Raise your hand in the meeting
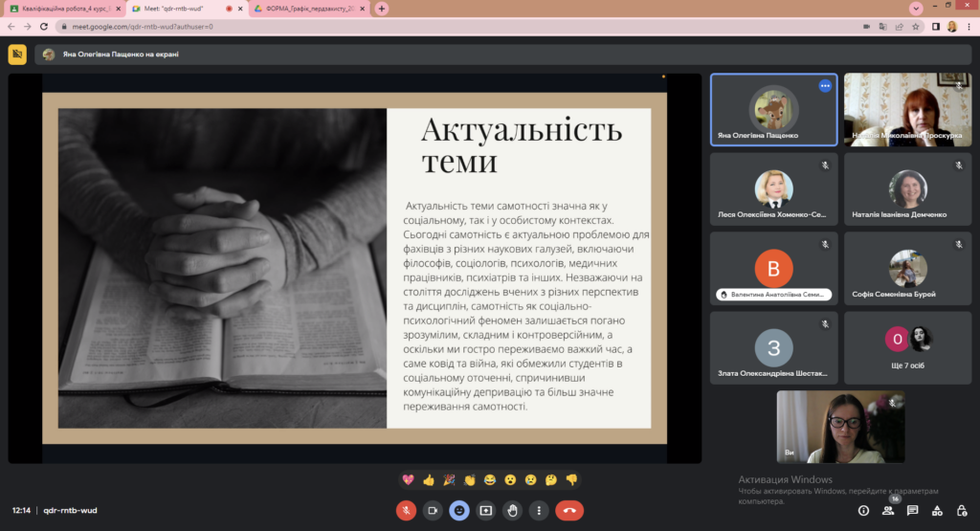Screen dimensions: 980x531 point(513,511)
